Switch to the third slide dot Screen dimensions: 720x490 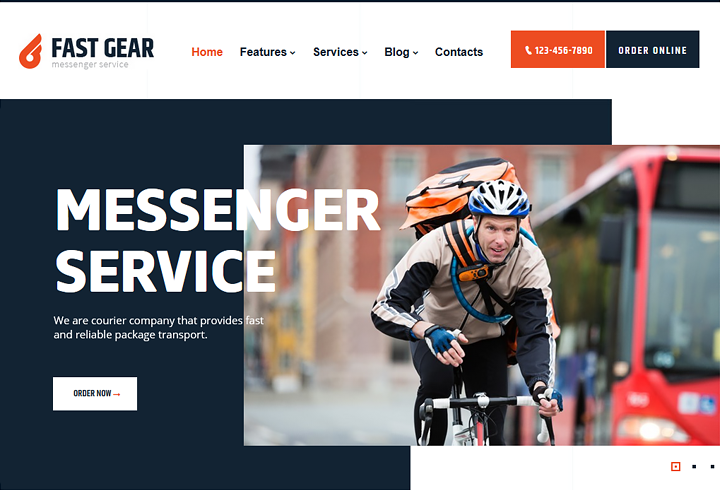coord(712,467)
